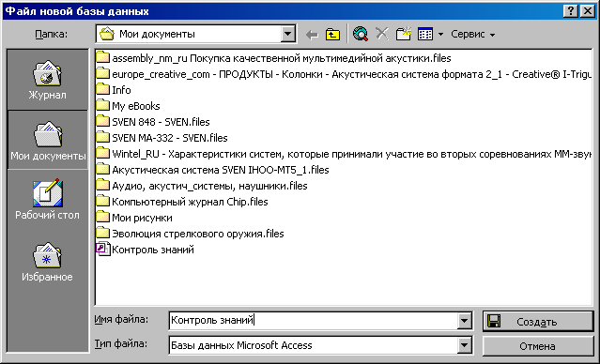Switch to the Рабочий стол location
600x364 pixels.
coord(47,200)
